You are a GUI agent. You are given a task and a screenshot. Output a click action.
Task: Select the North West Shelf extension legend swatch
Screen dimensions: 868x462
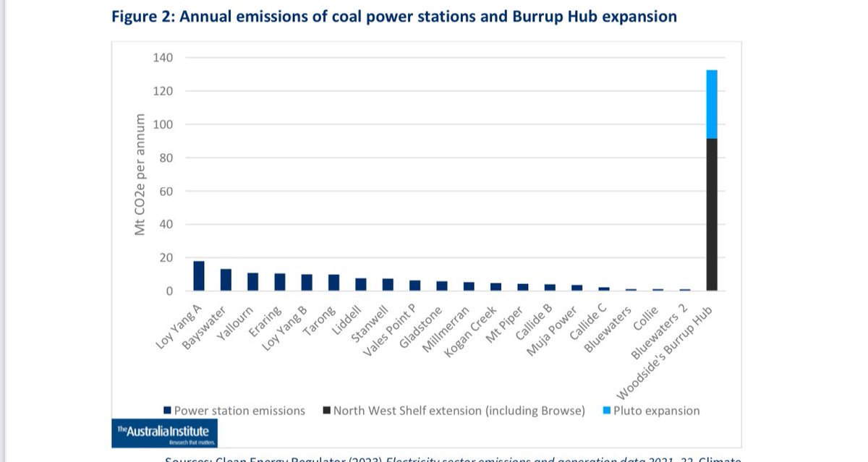tap(327, 411)
